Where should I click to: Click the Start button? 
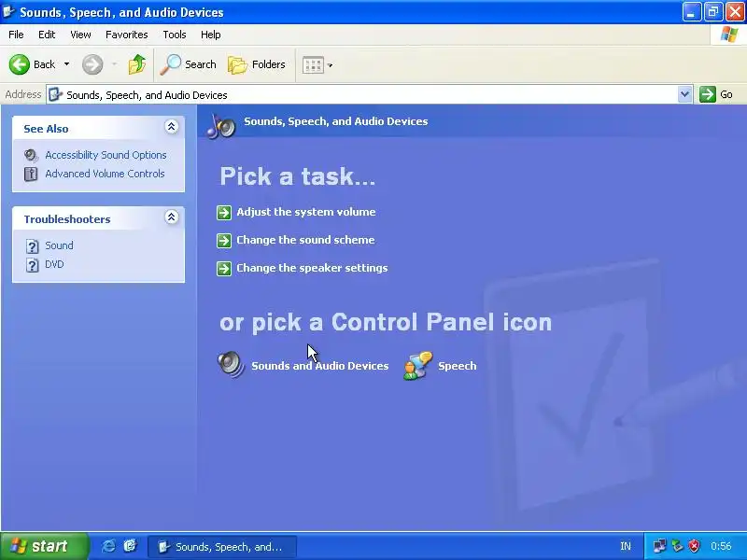tap(44, 546)
